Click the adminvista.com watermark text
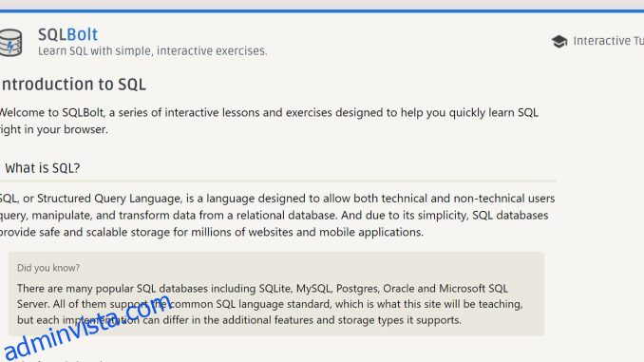Image resolution: width=644 pixels, height=362 pixels. pos(87,328)
